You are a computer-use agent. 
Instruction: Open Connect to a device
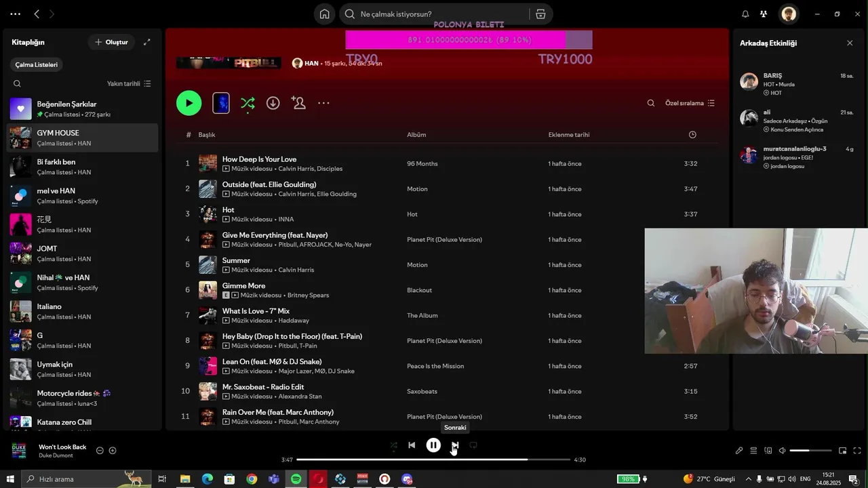point(768,451)
